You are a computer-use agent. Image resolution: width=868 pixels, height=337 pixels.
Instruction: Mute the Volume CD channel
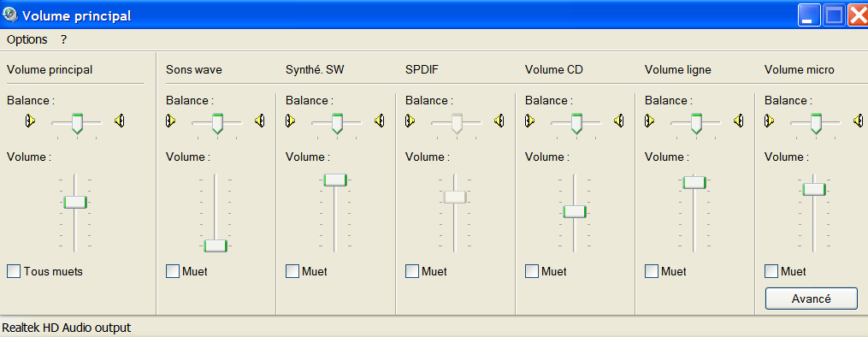pyautogui.click(x=531, y=271)
